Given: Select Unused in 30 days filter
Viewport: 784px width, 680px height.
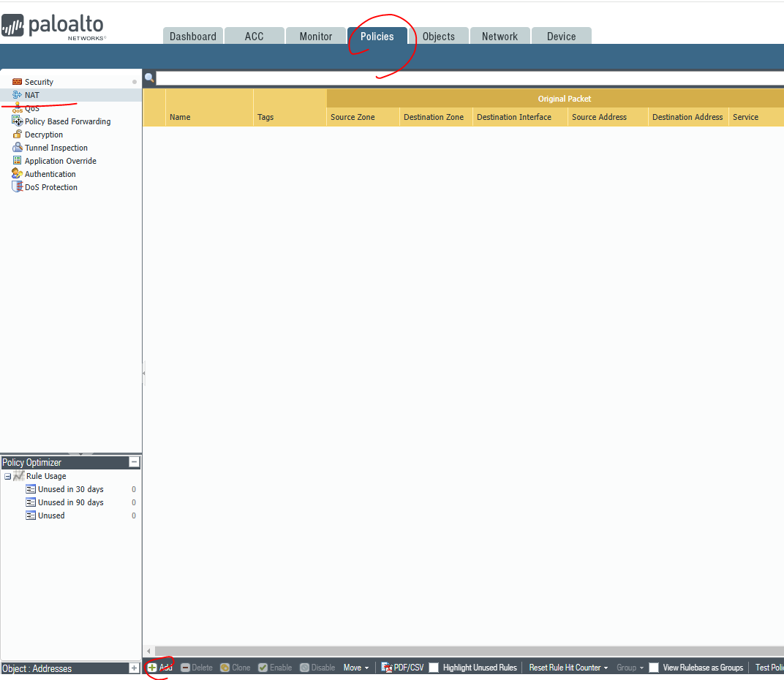Looking at the screenshot, I should 70,489.
